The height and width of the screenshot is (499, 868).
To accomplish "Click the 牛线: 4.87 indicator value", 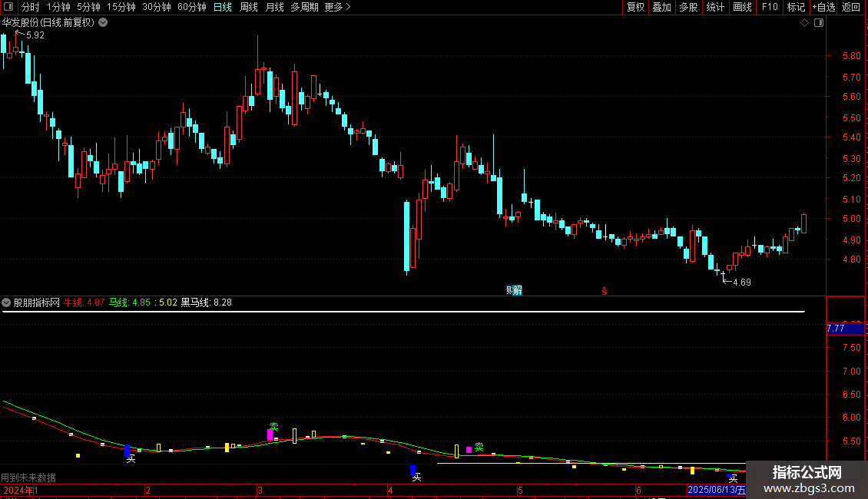I will point(84,302).
